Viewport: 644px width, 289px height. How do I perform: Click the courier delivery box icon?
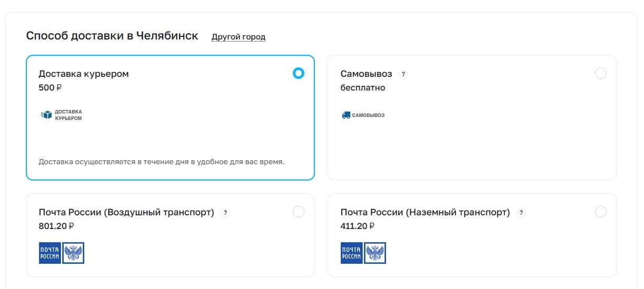pos(47,115)
